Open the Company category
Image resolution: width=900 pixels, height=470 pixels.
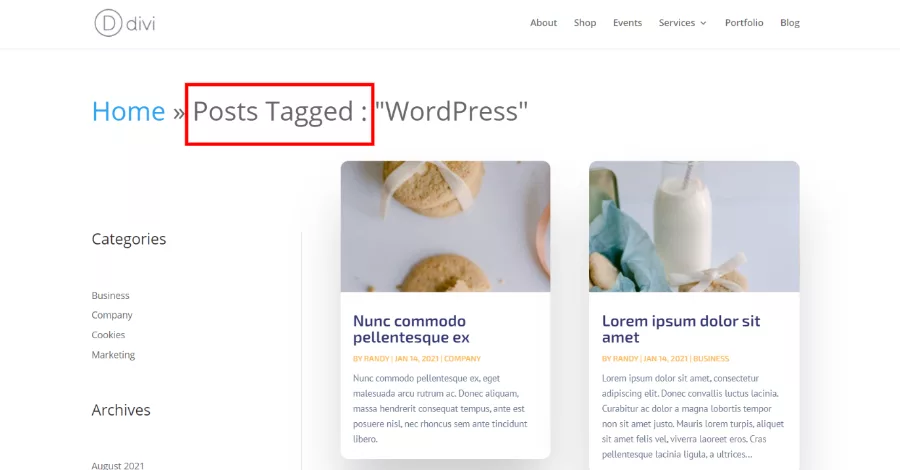pos(112,315)
